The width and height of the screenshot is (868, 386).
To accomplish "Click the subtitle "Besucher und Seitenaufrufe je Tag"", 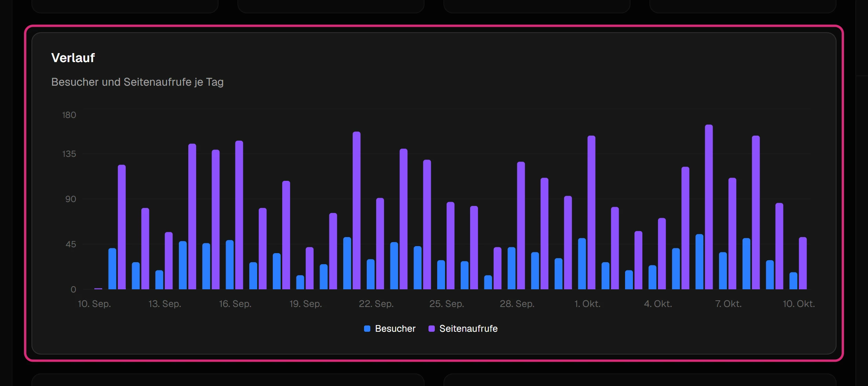I will (x=137, y=82).
